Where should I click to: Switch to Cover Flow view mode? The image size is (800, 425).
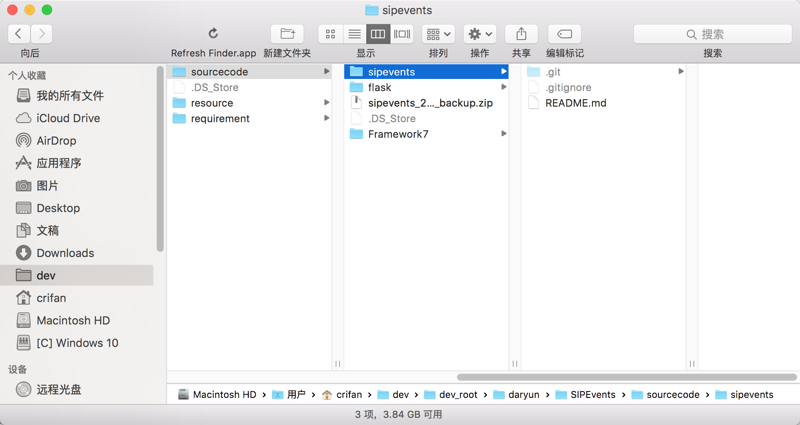(402, 34)
